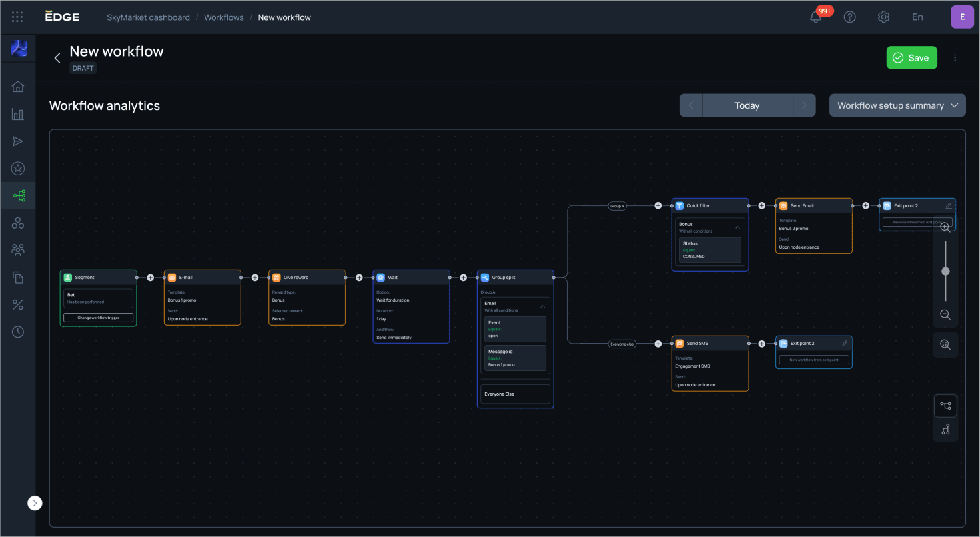
Task: Collapse the Bonus conditions in Quick filter node
Action: click(737, 227)
